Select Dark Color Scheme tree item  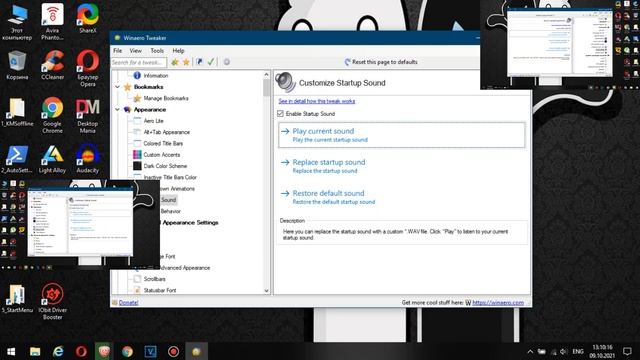[x=165, y=166]
